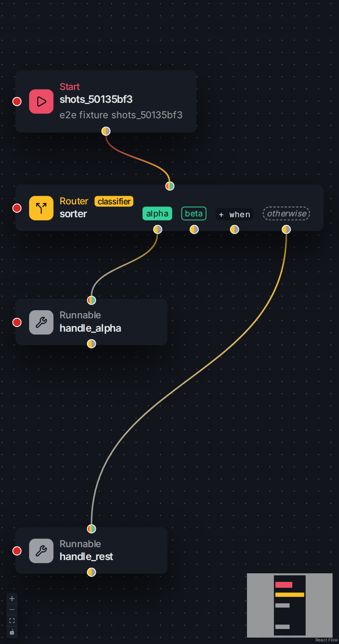Click handle_rest bottom output handle
The width and height of the screenshot is (339, 644).
92,572
